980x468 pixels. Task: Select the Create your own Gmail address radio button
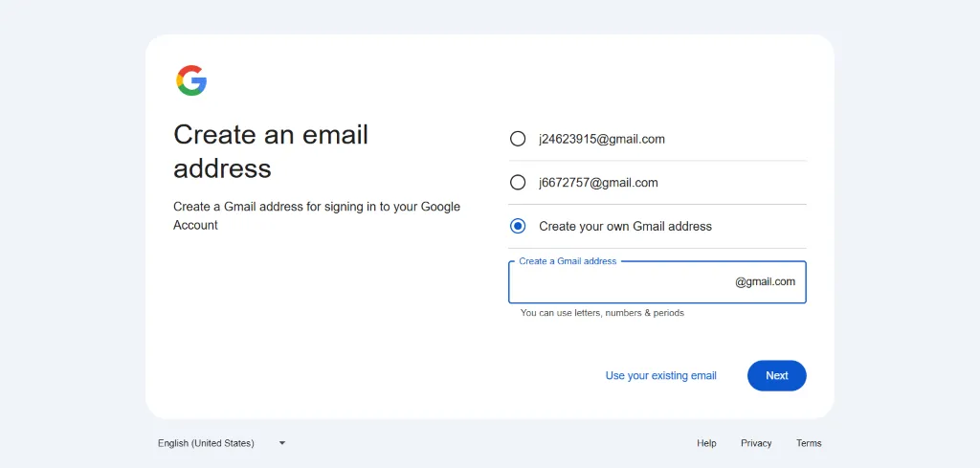pyautogui.click(x=518, y=227)
